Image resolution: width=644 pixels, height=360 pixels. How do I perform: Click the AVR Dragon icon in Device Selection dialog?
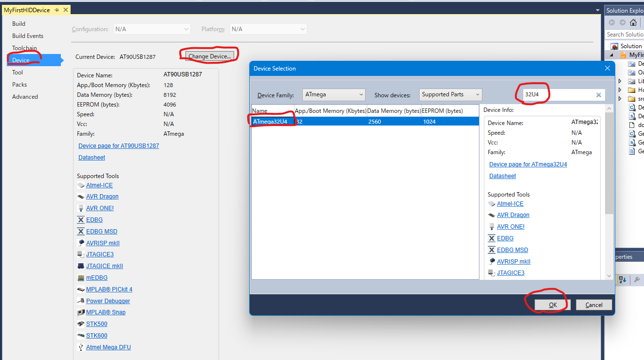[x=492, y=215]
